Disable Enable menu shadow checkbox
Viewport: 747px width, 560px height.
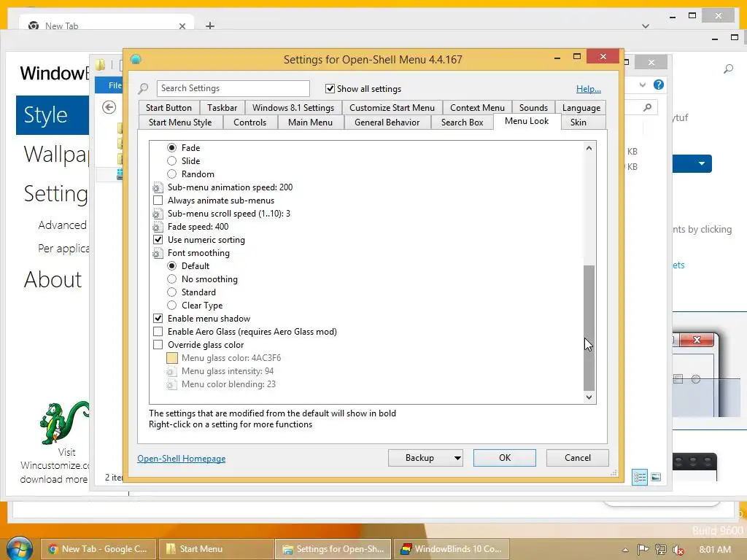click(158, 319)
